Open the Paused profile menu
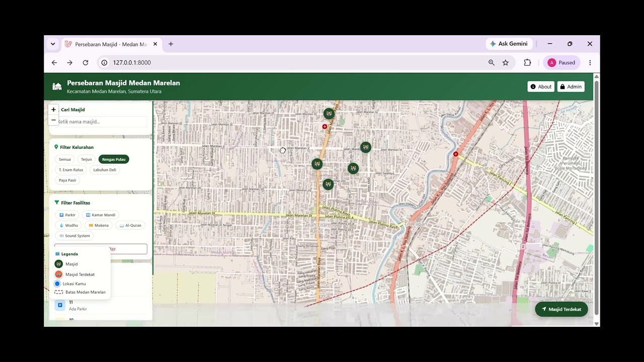 point(561,63)
